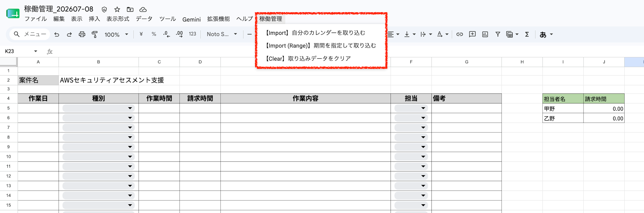644x213 pixels.
Task: Click the 案件名 label cell
Action: [x=38, y=80]
